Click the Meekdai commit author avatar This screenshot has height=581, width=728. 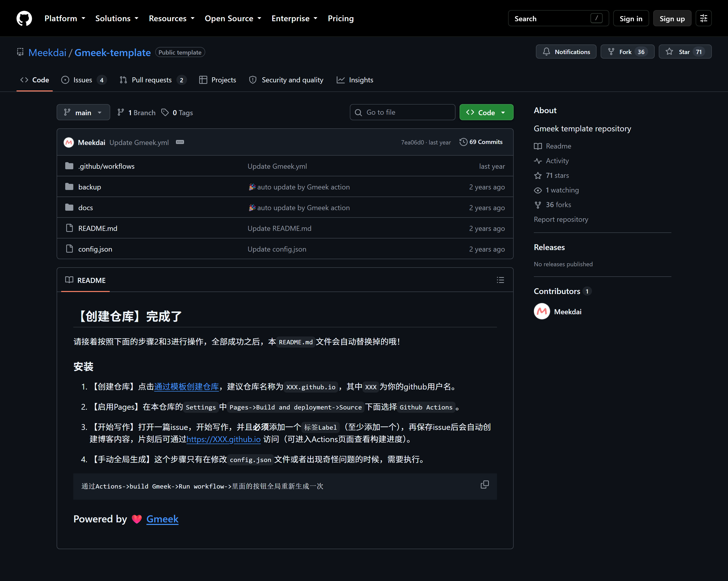click(x=69, y=142)
